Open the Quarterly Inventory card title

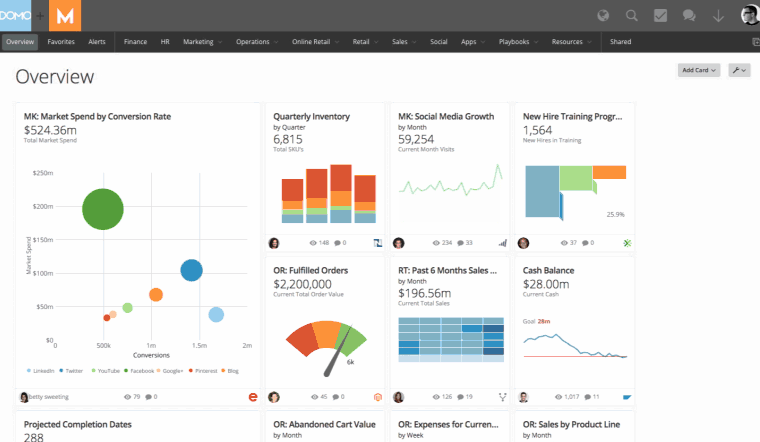pyautogui.click(x=311, y=116)
